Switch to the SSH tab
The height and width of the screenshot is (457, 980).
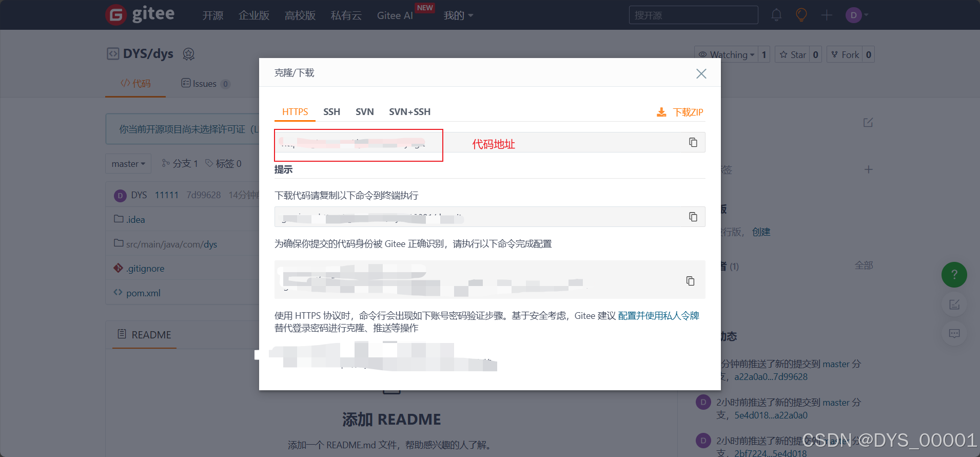tap(331, 111)
